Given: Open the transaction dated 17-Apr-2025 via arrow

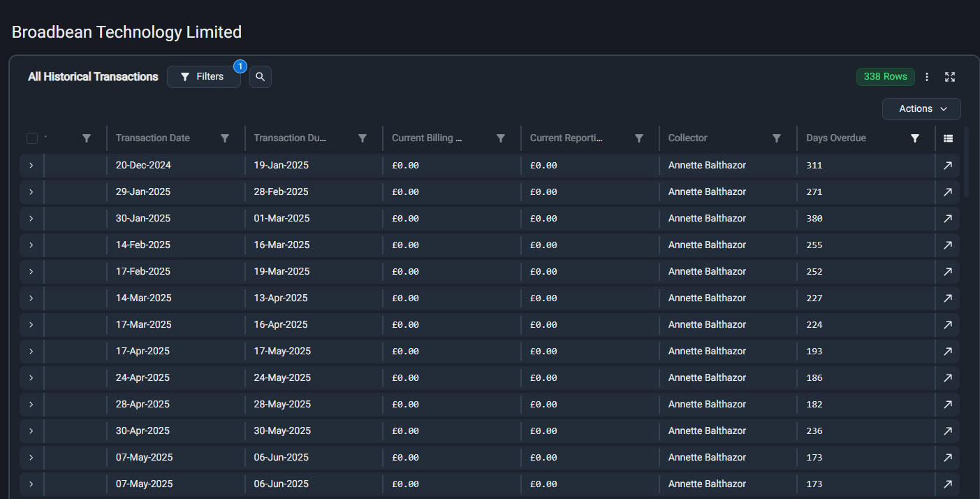Looking at the screenshot, I should [948, 352].
